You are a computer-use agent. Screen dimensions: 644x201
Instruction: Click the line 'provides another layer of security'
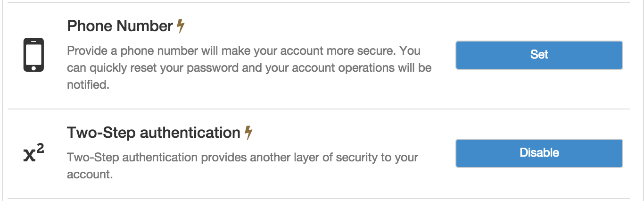pyautogui.click(x=242, y=157)
